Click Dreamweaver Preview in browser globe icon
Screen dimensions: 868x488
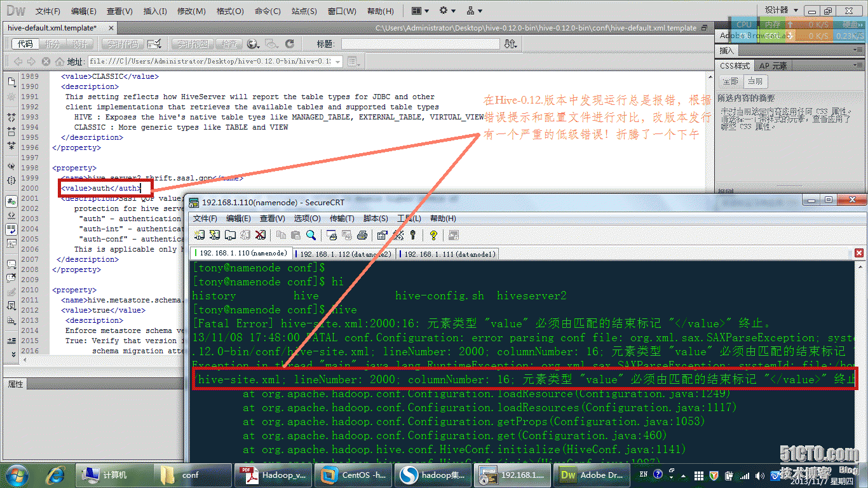coord(254,44)
